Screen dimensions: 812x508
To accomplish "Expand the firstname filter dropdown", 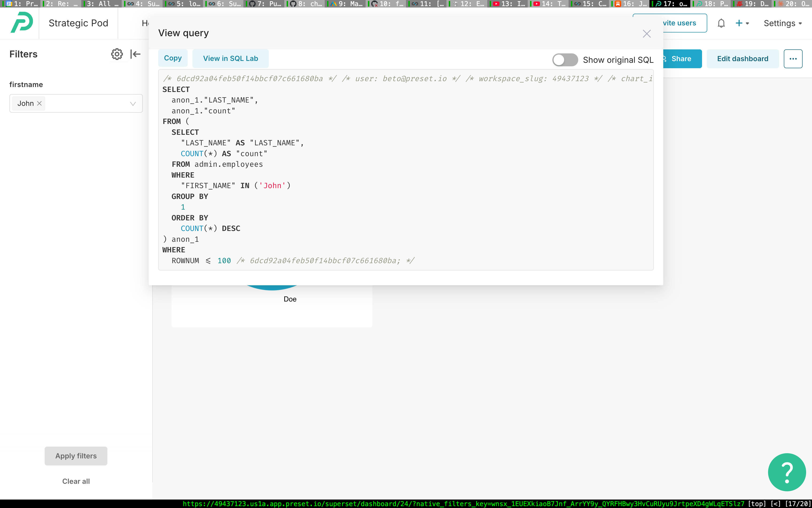I will (133, 104).
